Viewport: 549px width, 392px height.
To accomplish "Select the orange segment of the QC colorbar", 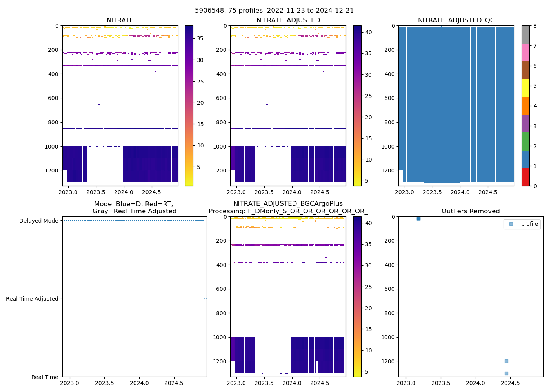I will (x=525, y=106).
